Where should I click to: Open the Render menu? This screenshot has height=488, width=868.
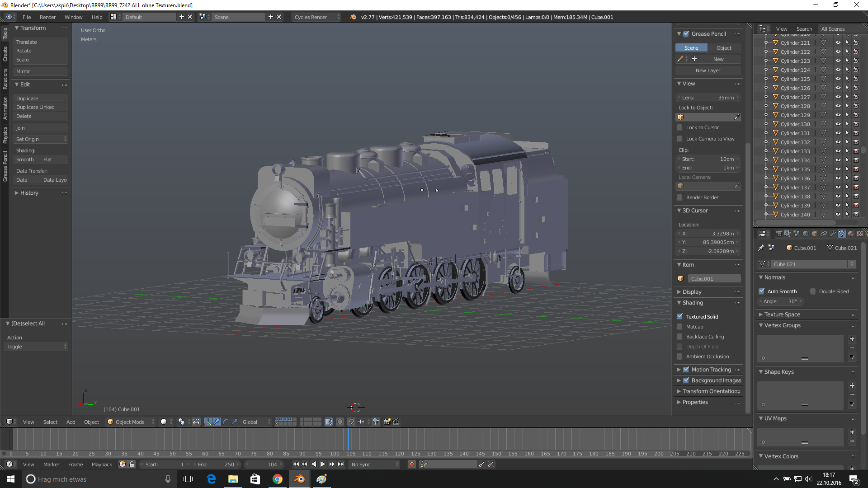pyautogui.click(x=47, y=17)
